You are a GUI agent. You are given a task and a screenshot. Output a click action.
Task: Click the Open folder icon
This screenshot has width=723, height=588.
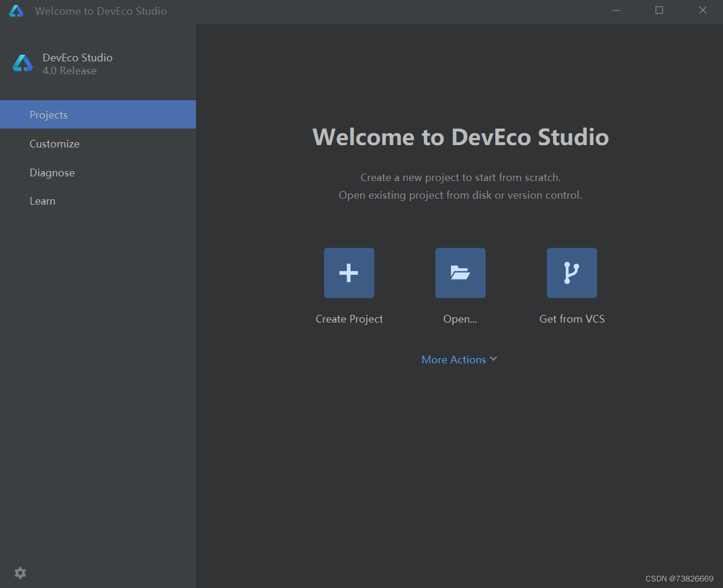460,273
